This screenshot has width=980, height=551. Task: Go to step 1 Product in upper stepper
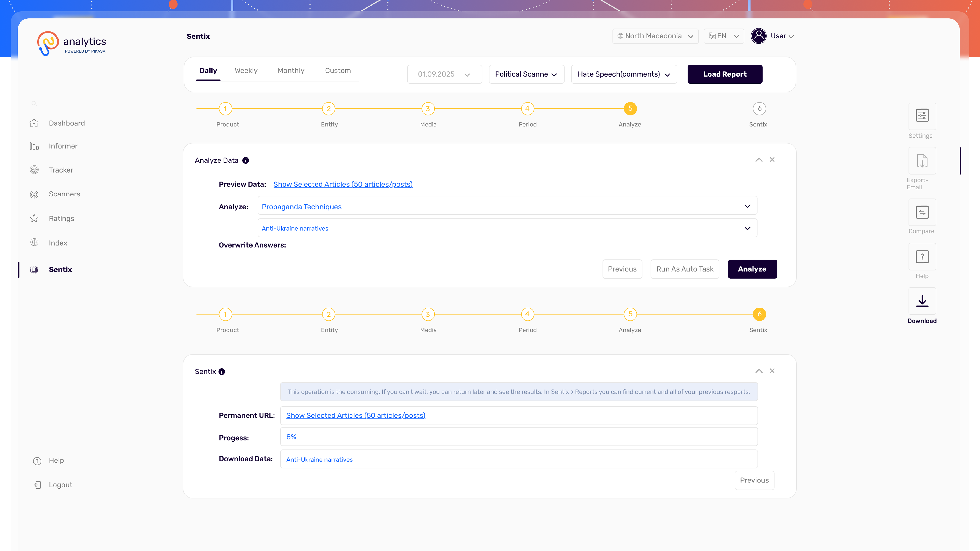click(x=225, y=109)
